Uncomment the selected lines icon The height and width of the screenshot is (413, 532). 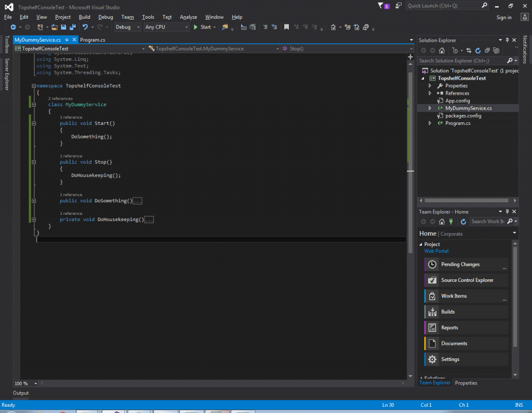(x=274, y=27)
